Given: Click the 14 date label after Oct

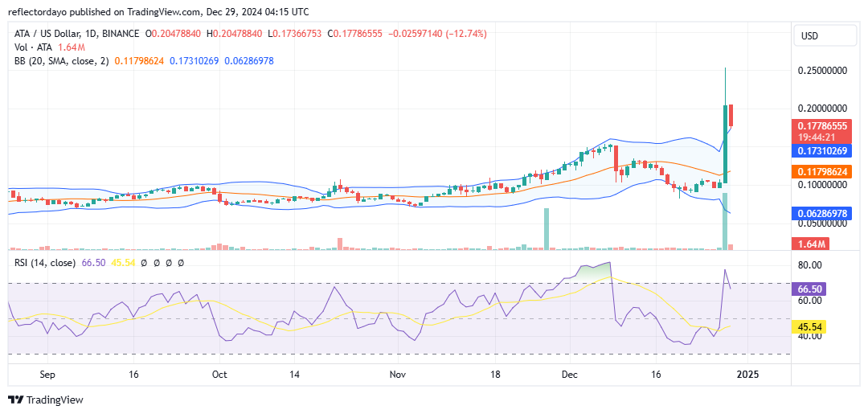Looking at the screenshot, I should [294, 374].
